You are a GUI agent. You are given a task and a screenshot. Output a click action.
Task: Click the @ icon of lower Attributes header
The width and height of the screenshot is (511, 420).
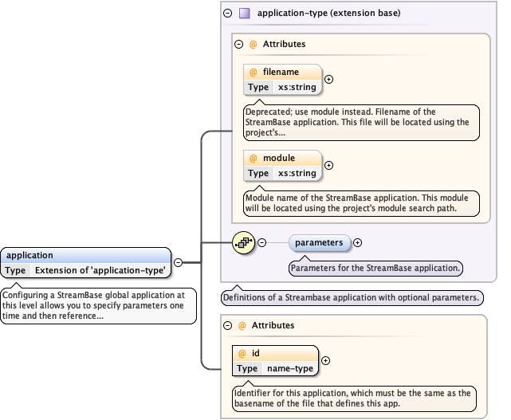pos(242,326)
